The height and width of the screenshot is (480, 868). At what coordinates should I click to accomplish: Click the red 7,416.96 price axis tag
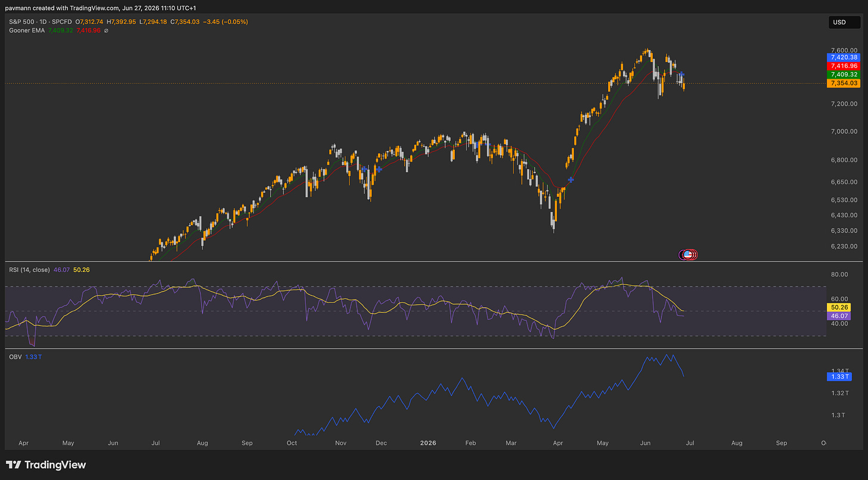point(842,66)
